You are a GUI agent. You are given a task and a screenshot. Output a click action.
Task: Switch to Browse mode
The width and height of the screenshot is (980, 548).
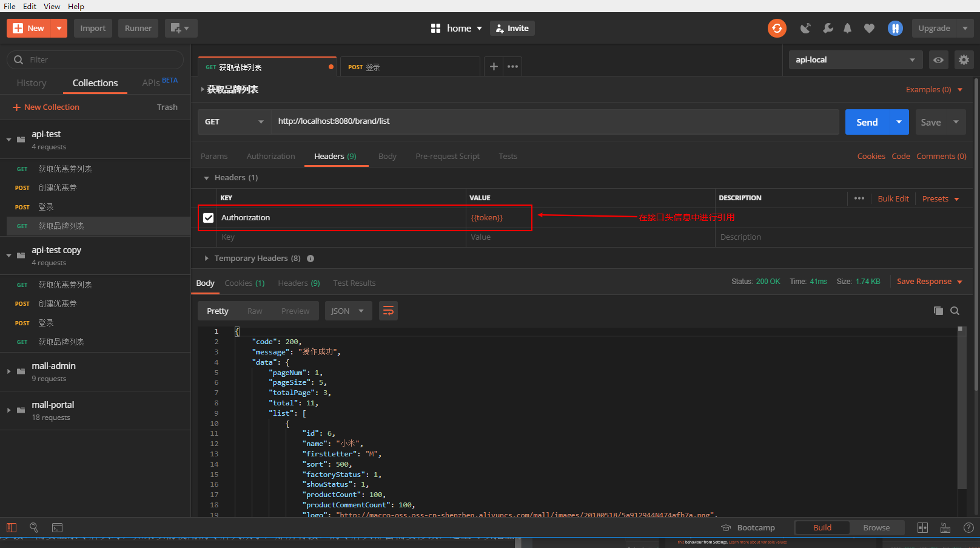coord(876,528)
